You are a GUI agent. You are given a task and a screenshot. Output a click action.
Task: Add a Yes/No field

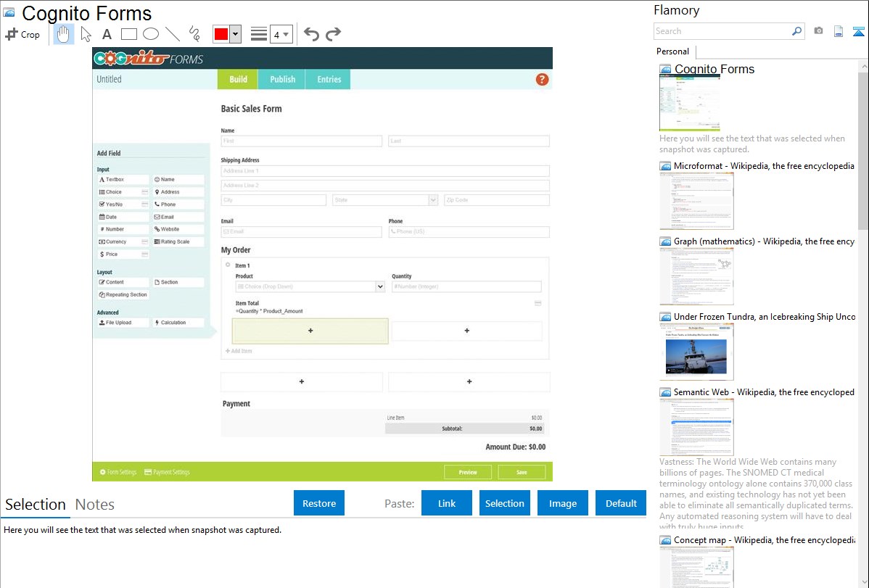coord(123,204)
